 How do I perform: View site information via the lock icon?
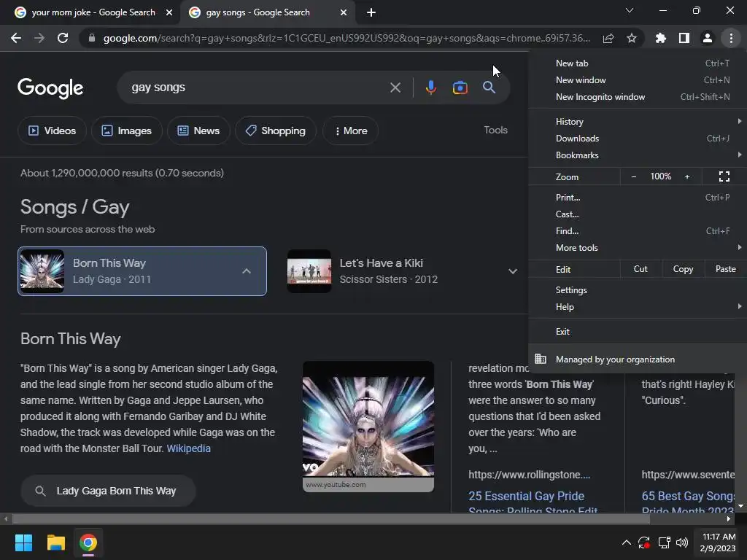pos(92,38)
